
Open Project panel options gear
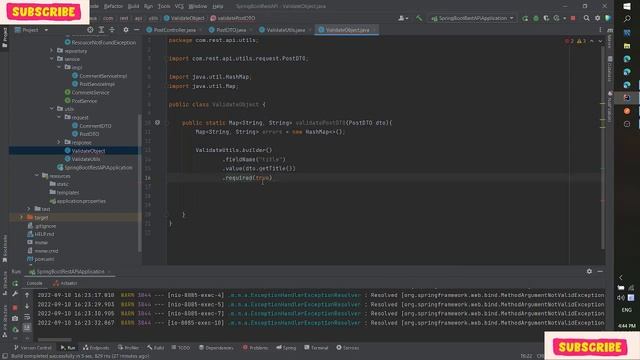(x=126, y=30)
